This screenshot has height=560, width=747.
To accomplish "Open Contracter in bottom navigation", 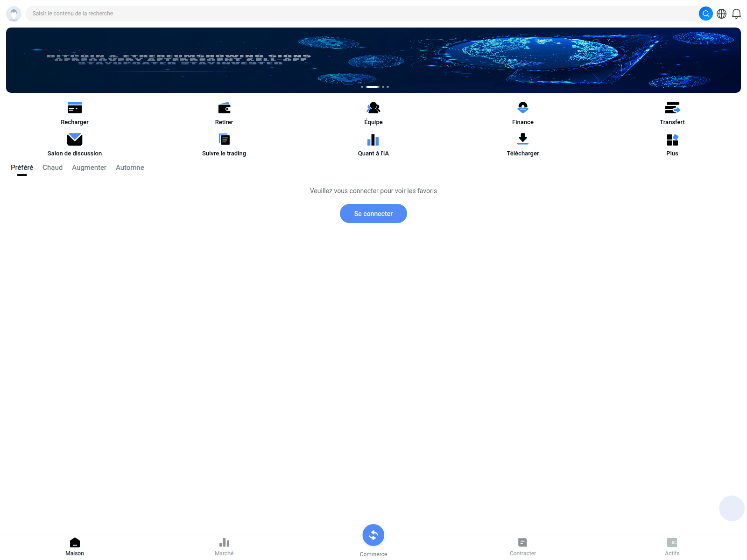I will pos(523,547).
